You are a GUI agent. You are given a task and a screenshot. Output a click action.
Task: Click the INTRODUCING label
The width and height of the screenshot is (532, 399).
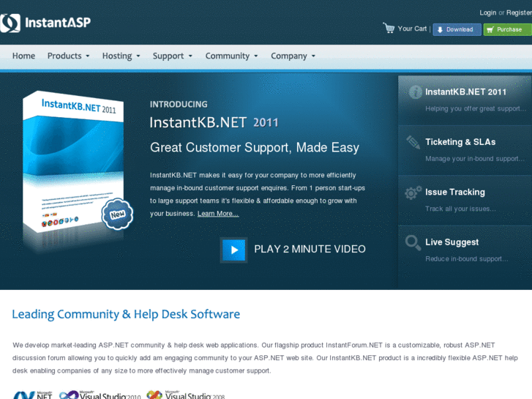point(179,104)
